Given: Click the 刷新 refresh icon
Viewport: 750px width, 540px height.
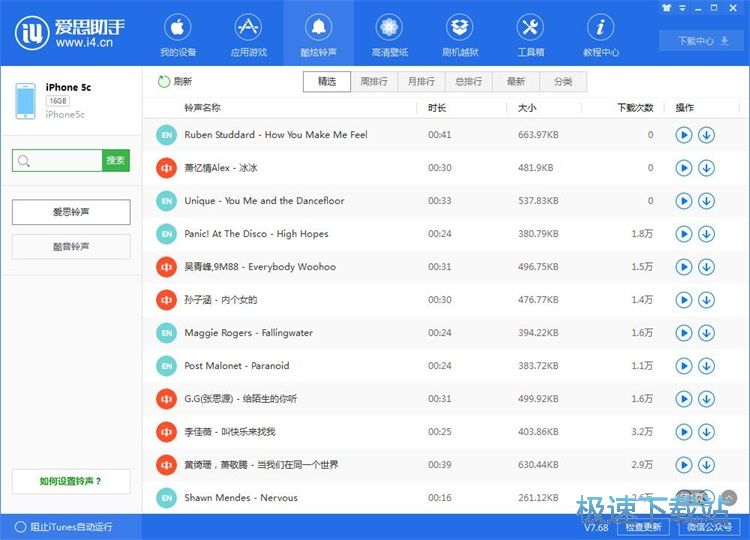Looking at the screenshot, I should [x=164, y=82].
